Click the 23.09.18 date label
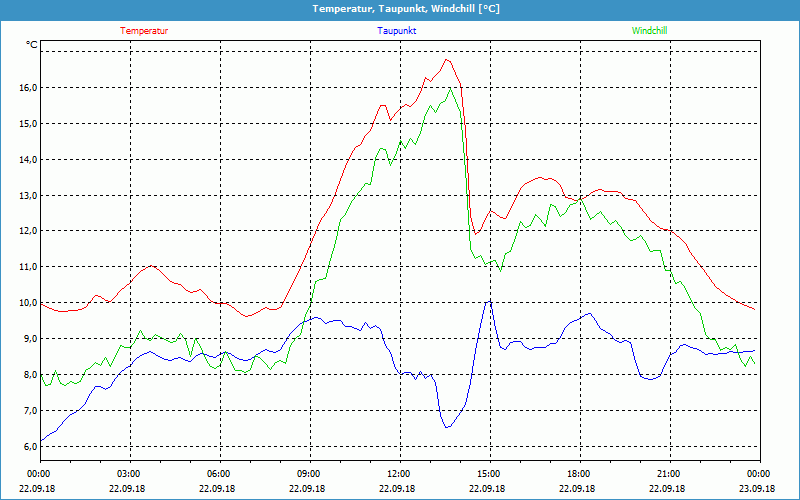This screenshot has width=800, height=500. (757, 488)
